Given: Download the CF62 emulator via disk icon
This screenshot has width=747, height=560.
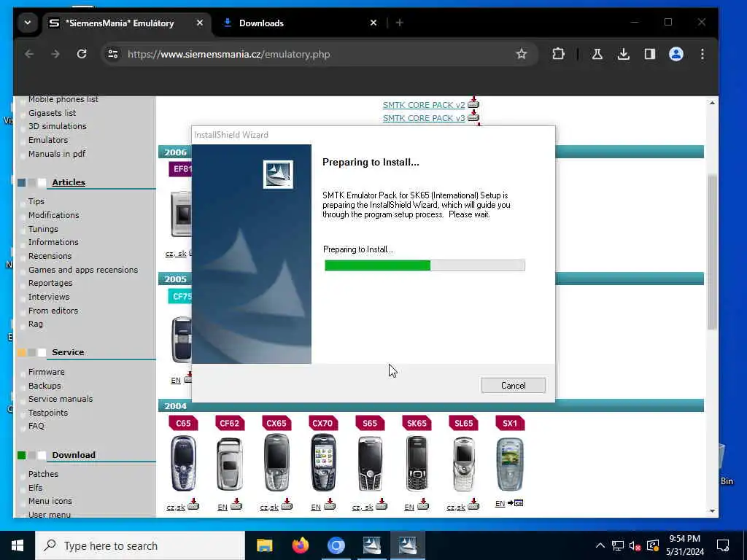Looking at the screenshot, I should (x=236, y=504).
